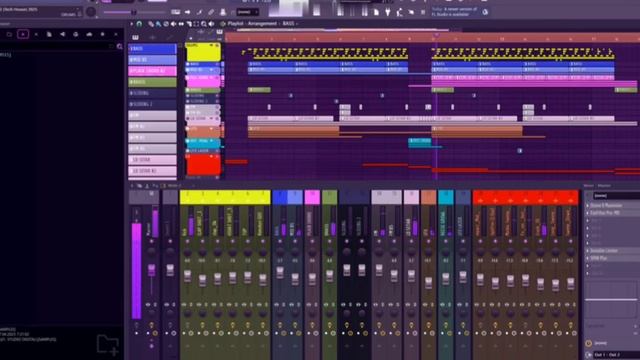Click the update notification icon next to hint panel

[485, 12]
